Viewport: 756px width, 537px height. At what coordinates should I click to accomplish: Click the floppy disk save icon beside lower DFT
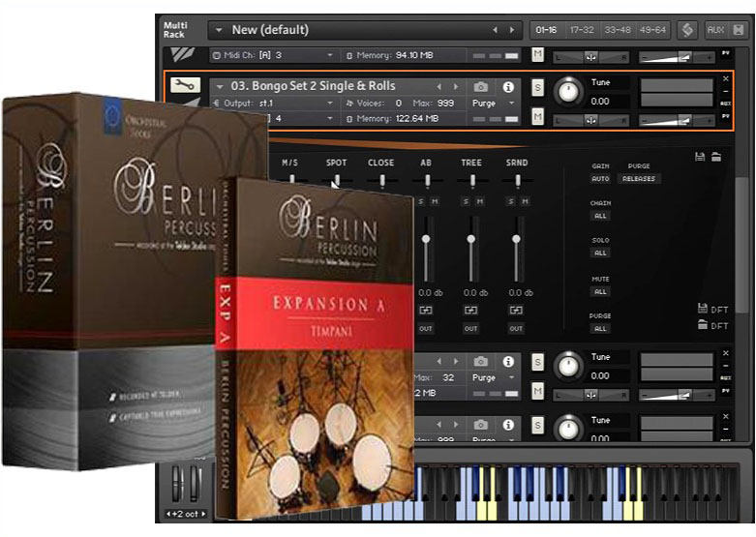coord(702,309)
